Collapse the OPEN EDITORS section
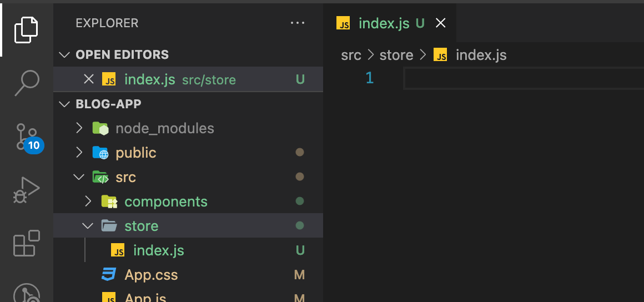Viewport: 644px width, 302px height. click(64, 54)
